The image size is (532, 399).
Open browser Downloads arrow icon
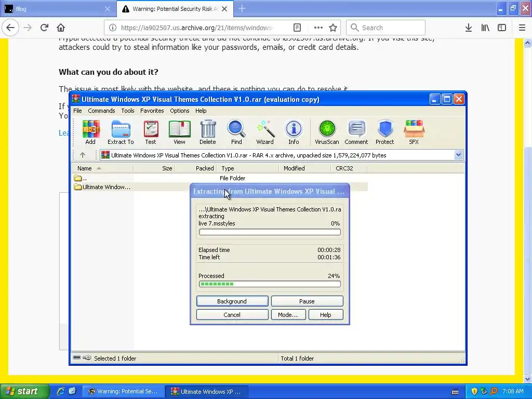[469, 28]
